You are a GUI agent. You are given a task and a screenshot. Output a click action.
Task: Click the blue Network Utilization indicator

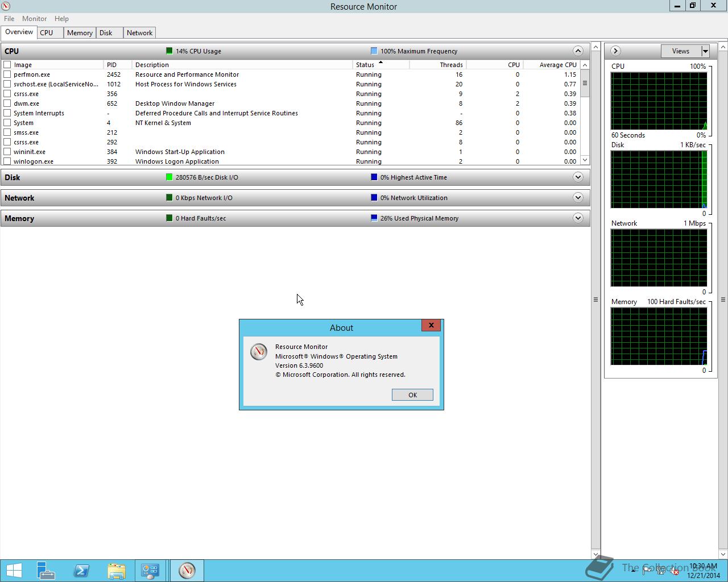coord(374,198)
